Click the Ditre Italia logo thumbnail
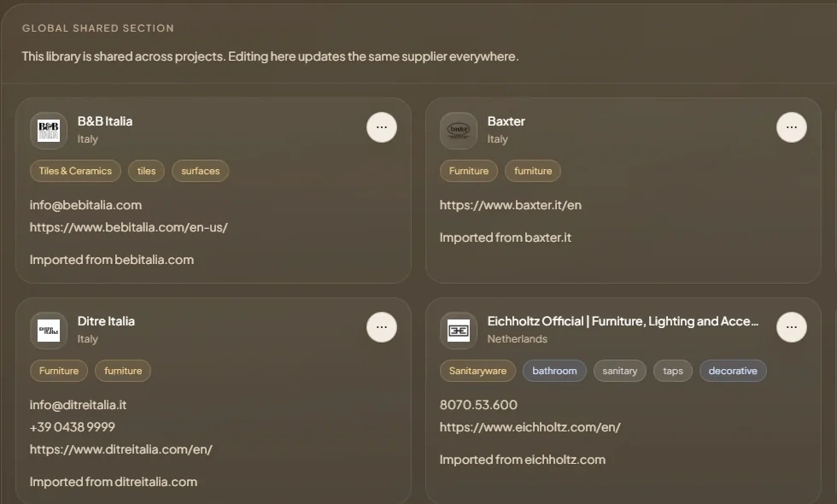The image size is (837, 504). [x=49, y=331]
